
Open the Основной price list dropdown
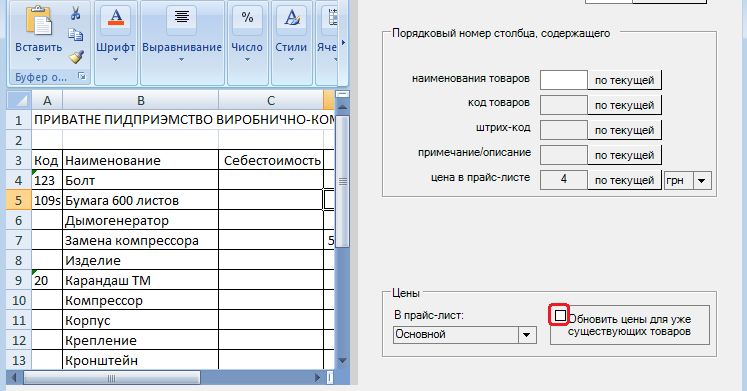(526, 335)
